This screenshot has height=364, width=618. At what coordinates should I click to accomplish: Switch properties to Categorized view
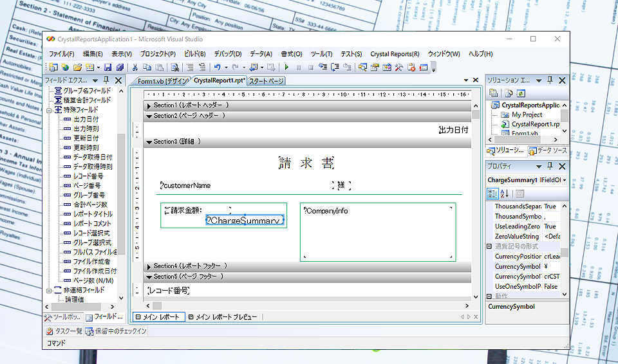[492, 194]
